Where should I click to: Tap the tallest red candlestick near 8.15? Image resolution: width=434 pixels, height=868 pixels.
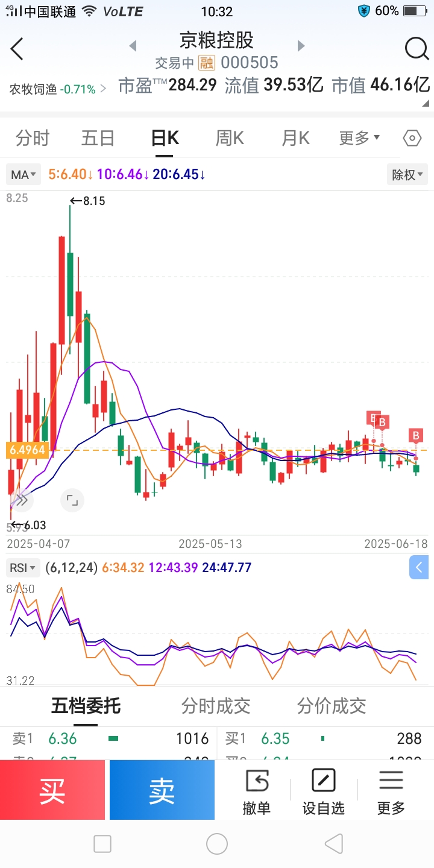pyautogui.click(x=61, y=291)
